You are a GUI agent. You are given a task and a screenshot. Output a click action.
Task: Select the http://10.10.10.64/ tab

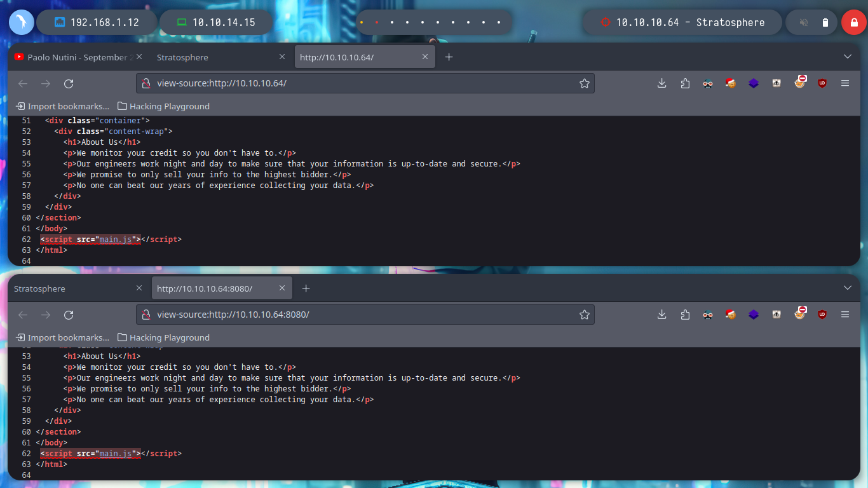click(365, 57)
